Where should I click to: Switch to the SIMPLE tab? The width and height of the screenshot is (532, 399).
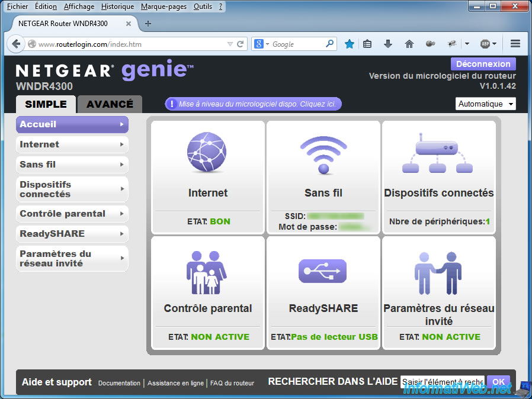pyautogui.click(x=46, y=104)
